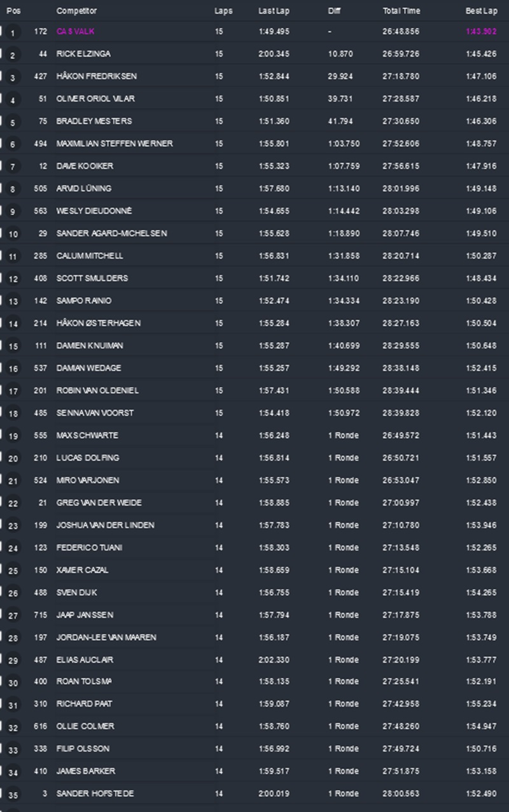Open Håkon Fredriksen's competitor row
The image size is (509, 812).
point(96,76)
